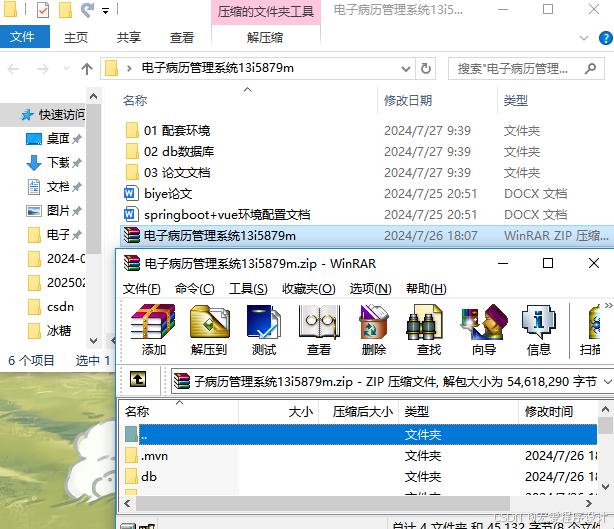Click search magnifier icon in Explorer
Image resolution: width=614 pixels, height=529 pixels.
(x=591, y=69)
